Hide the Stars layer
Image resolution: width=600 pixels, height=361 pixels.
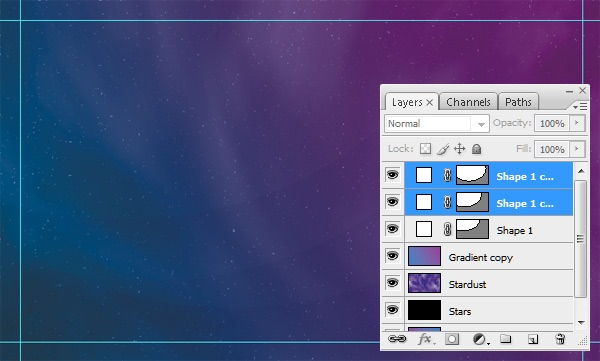[393, 310]
